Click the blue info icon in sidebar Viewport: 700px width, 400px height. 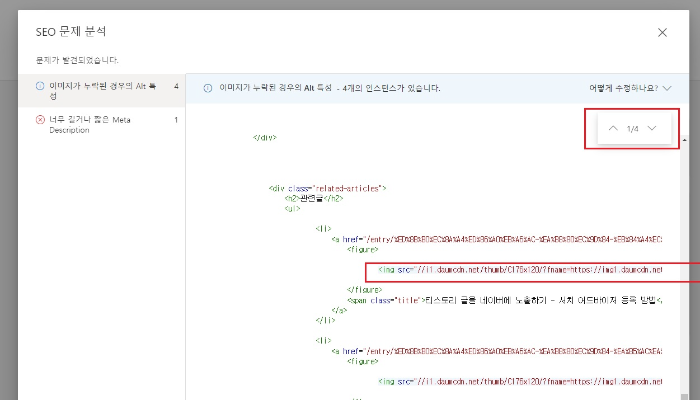coord(40,86)
